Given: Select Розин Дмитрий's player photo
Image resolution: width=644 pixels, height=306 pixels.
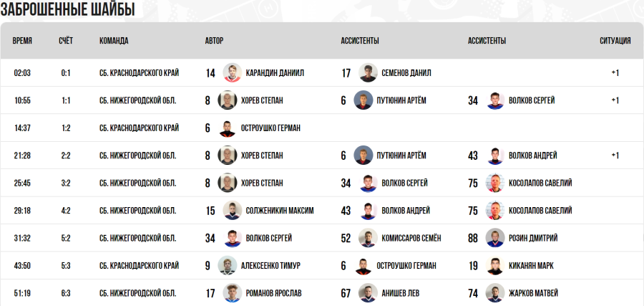Looking at the screenshot, I should click(494, 238).
